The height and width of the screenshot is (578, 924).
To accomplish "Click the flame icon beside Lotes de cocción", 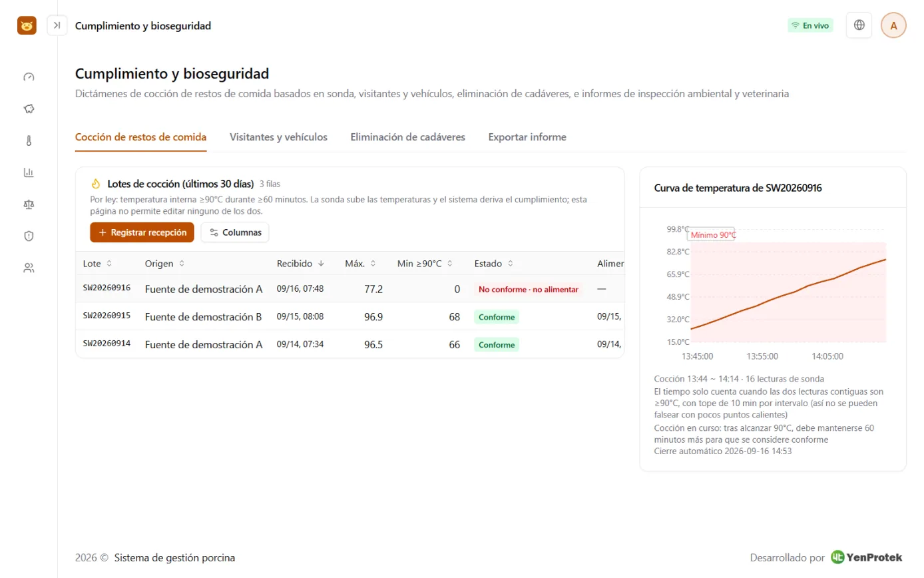I will click(96, 184).
